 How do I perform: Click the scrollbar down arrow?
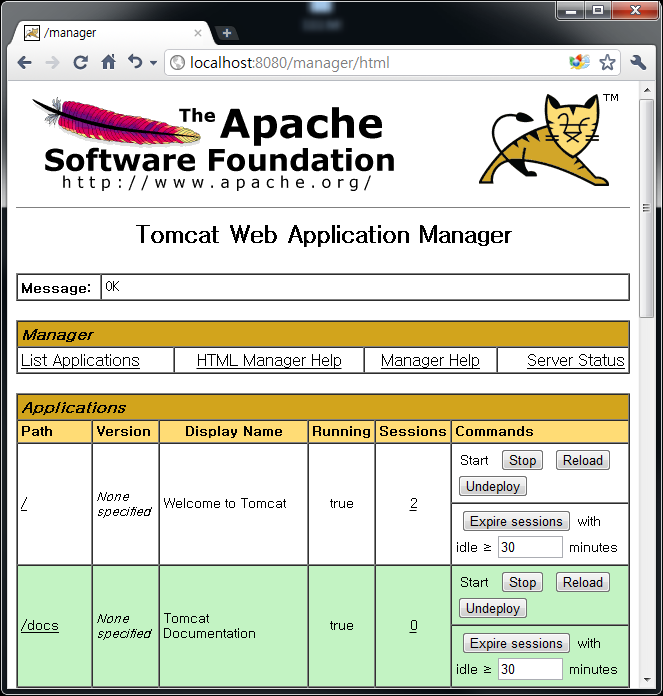(647, 680)
